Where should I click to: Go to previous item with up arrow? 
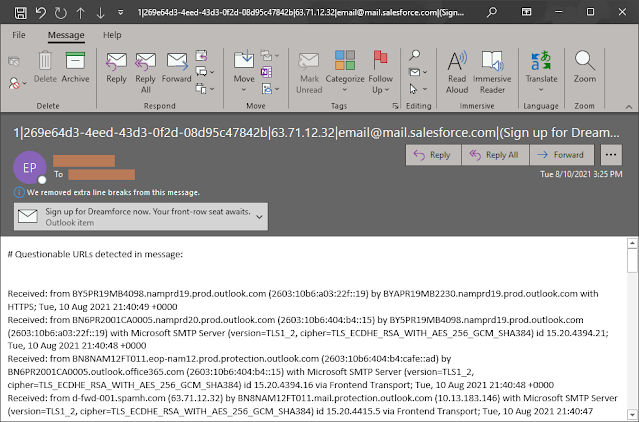(81, 13)
